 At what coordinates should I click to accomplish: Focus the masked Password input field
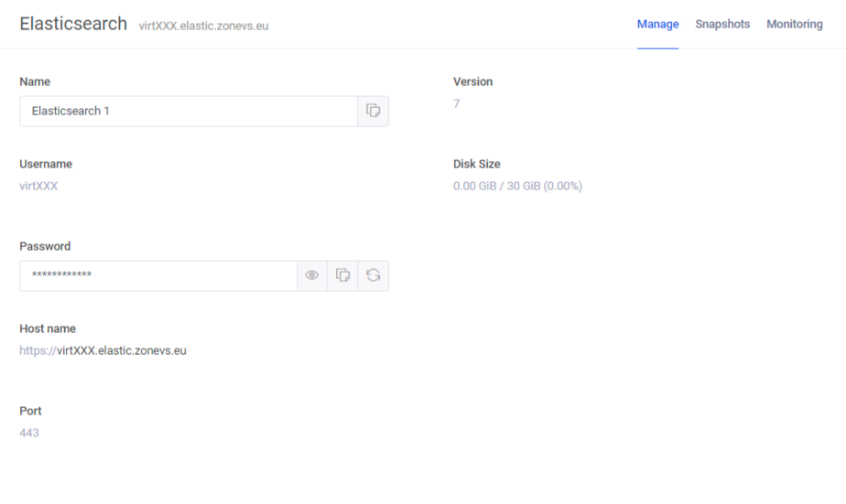point(157,275)
